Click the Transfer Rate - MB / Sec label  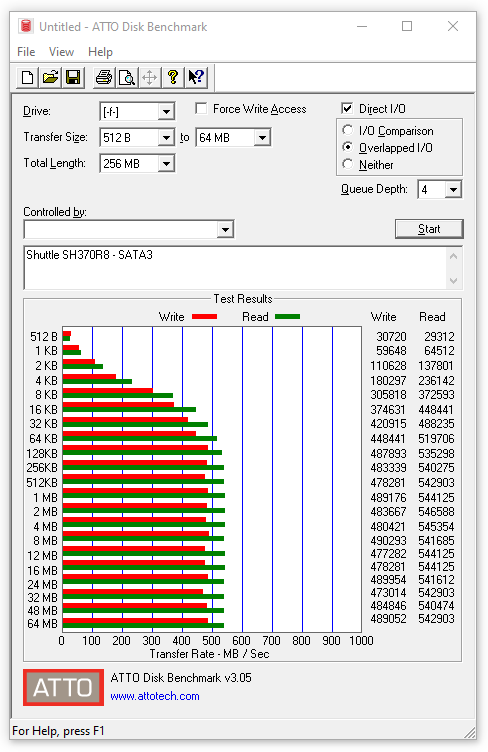coord(209,654)
